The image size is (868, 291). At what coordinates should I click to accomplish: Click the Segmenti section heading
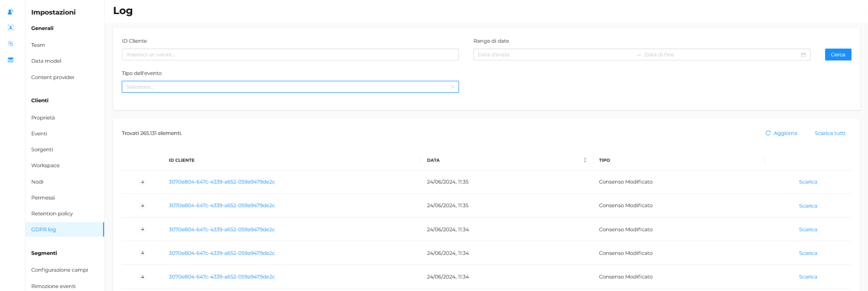coord(44,253)
